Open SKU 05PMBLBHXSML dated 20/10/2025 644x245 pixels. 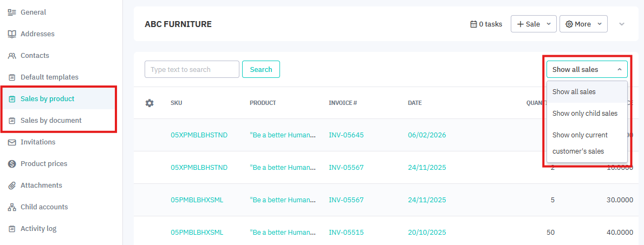click(x=197, y=233)
